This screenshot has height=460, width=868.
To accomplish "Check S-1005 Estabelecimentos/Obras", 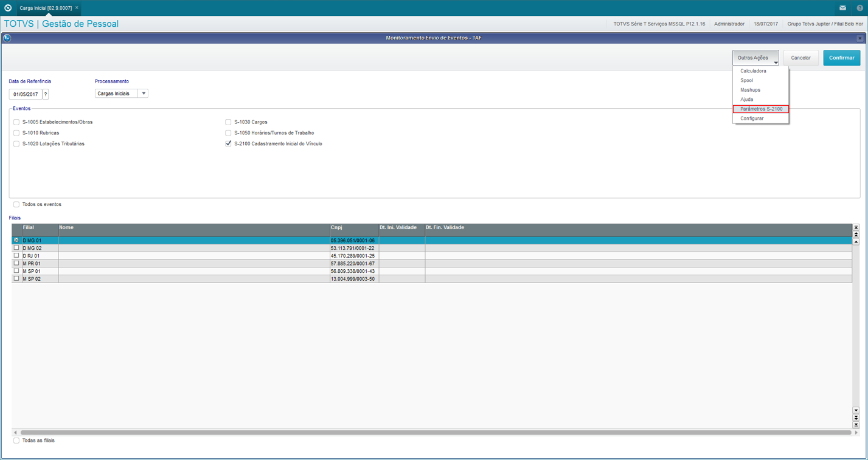I will click(x=16, y=122).
